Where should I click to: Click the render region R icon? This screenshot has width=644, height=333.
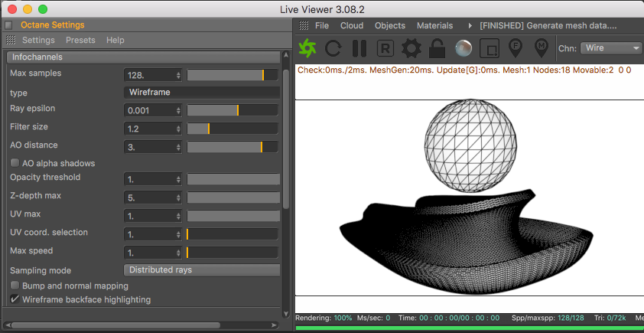click(x=385, y=48)
